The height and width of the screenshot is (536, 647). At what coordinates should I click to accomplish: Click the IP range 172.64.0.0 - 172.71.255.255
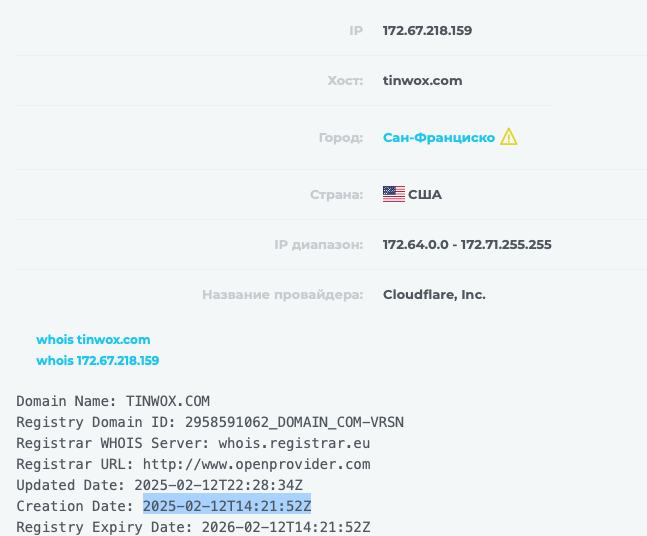coord(467,245)
